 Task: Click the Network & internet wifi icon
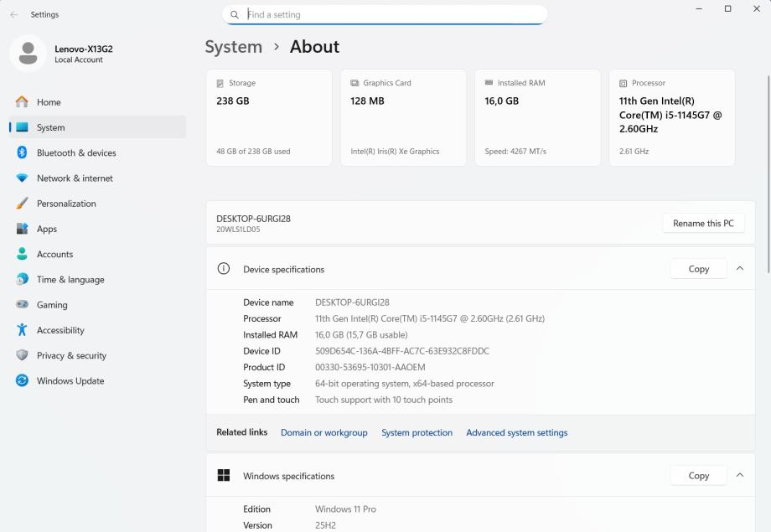pyautogui.click(x=22, y=178)
